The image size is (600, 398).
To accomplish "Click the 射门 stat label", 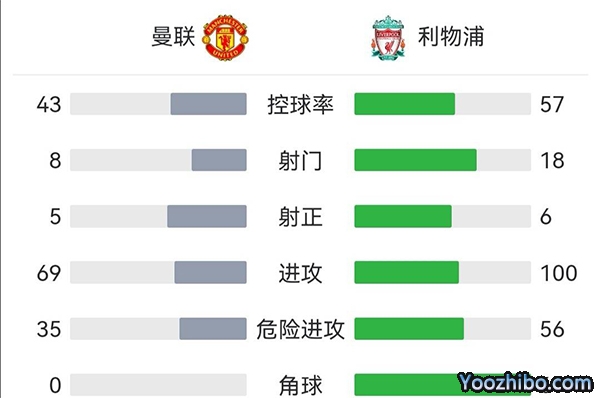I will click(x=300, y=160).
